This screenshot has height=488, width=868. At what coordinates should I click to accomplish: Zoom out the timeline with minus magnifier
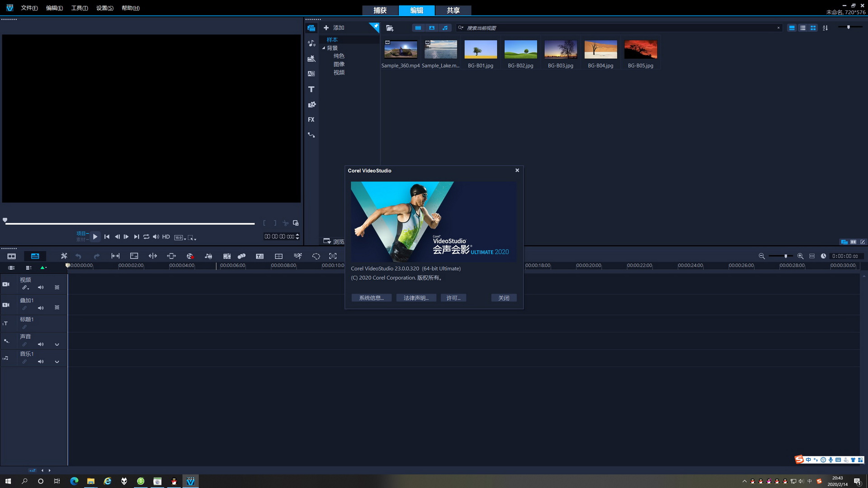click(x=762, y=256)
